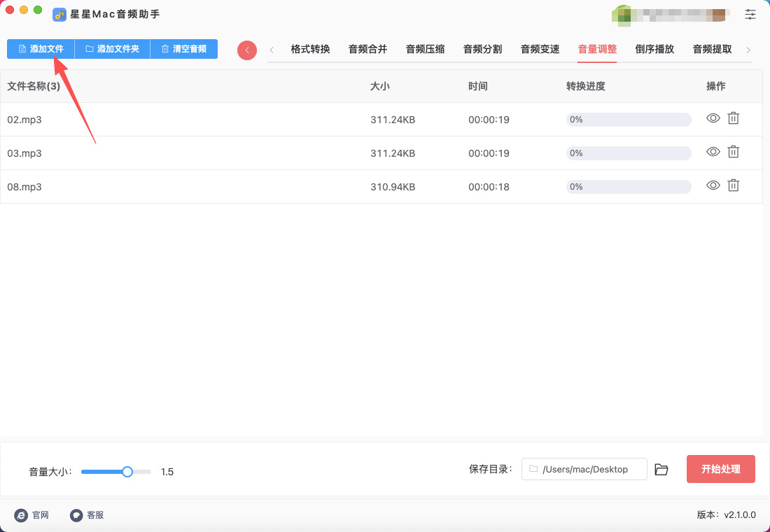The image size is (770, 532).
Task: Remove 08.mp3 using its trash icon
Action: click(x=733, y=185)
